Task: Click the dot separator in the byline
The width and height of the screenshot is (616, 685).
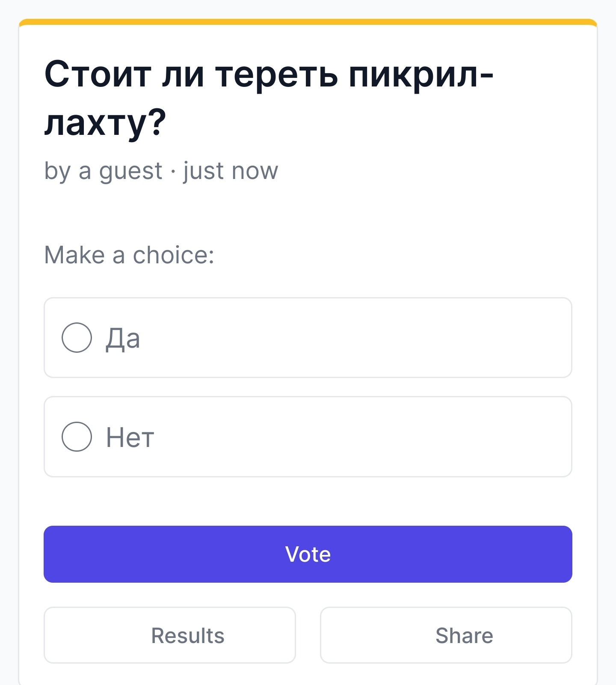Action: [173, 171]
